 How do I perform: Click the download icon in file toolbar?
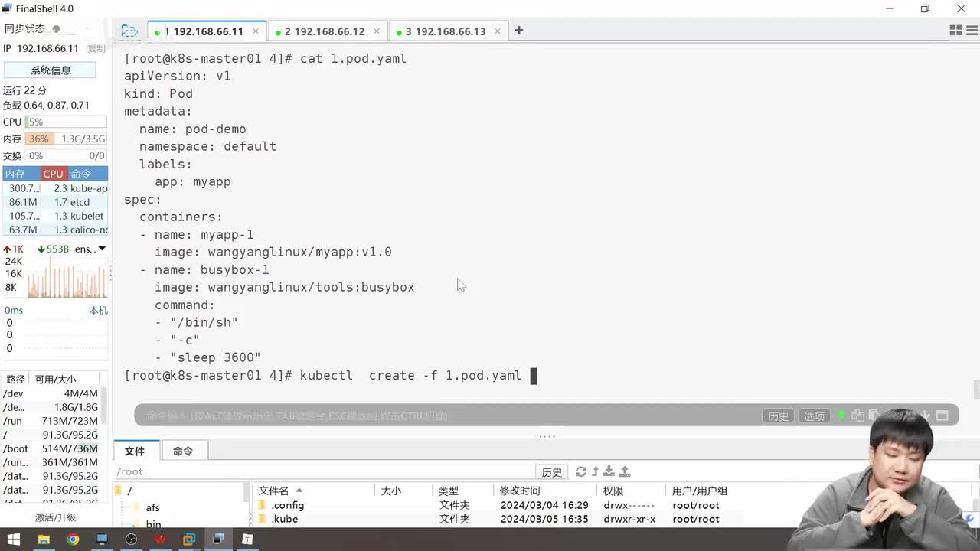coord(609,471)
